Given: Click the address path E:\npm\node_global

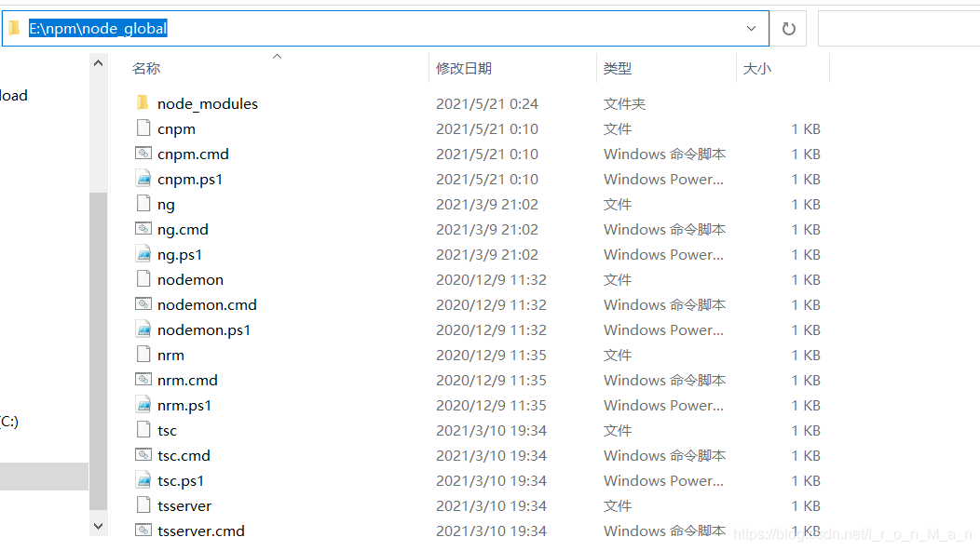Looking at the screenshot, I should pyautogui.click(x=98, y=28).
